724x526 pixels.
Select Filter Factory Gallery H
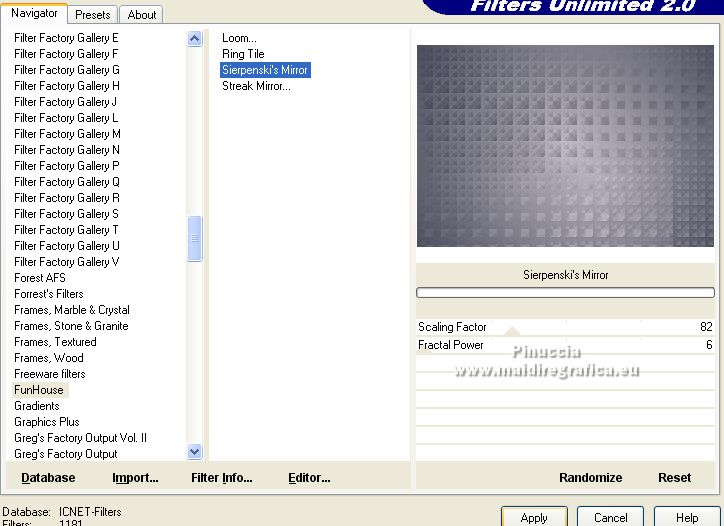[67, 86]
